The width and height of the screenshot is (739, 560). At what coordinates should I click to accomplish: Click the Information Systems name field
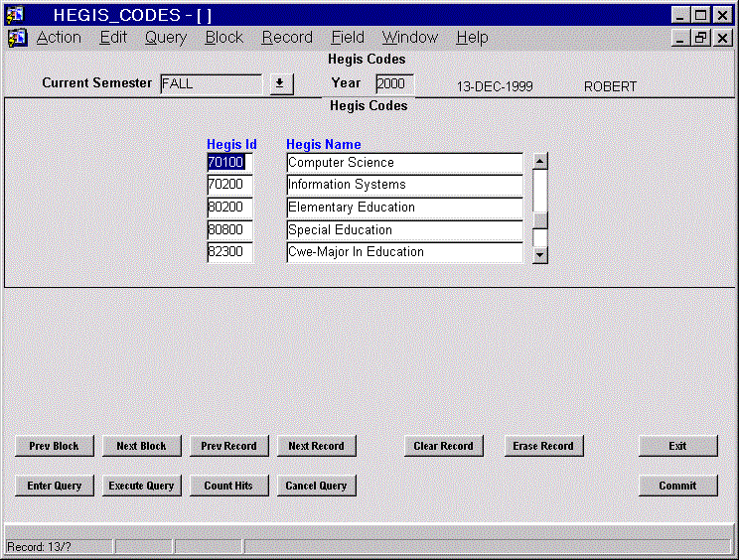tap(404, 185)
